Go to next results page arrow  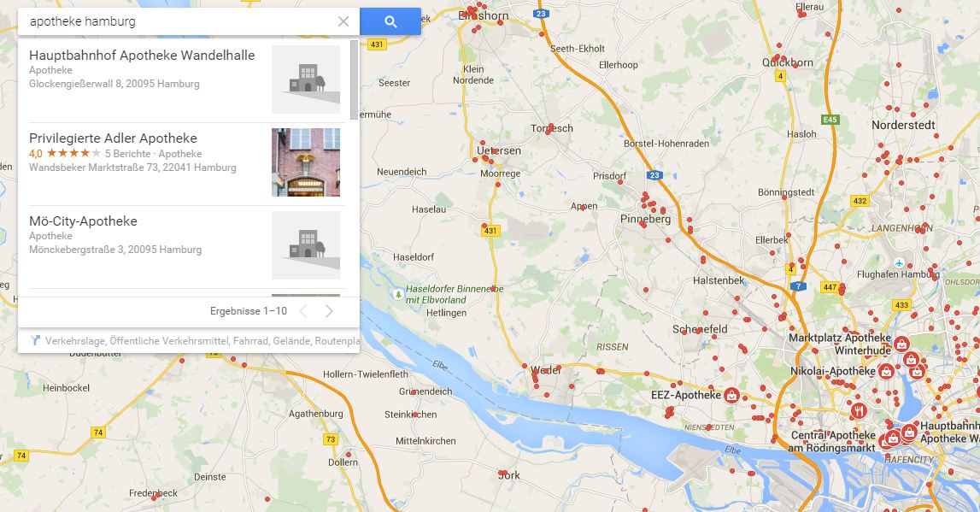click(x=329, y=311)
